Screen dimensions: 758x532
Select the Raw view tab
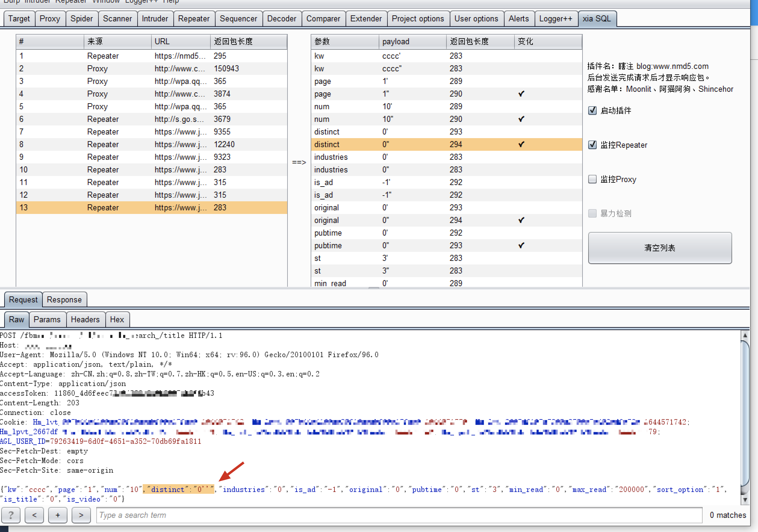point(17,320)
